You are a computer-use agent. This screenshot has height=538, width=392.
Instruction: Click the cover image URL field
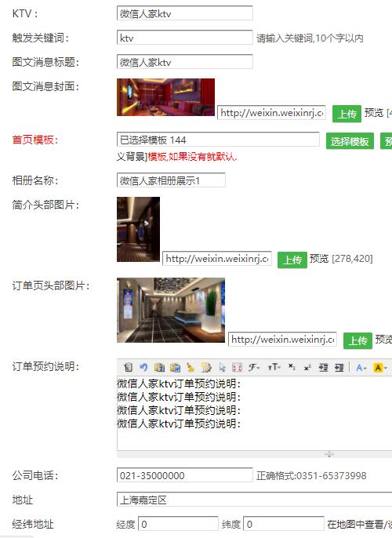271,113
